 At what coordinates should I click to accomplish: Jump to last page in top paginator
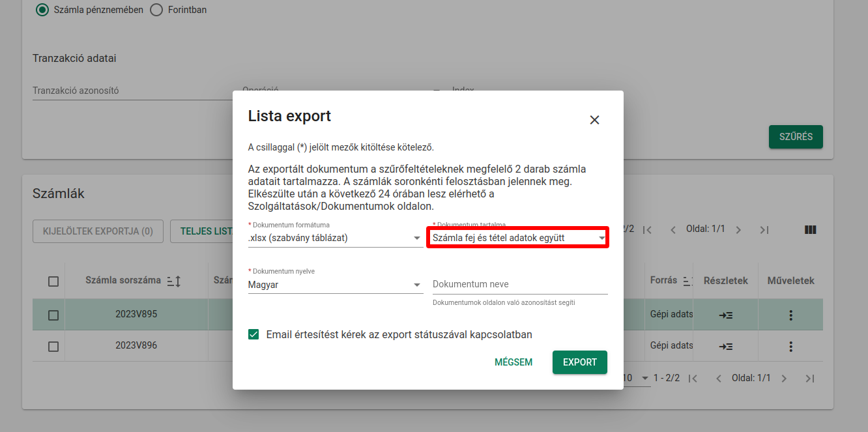[764, 230]
